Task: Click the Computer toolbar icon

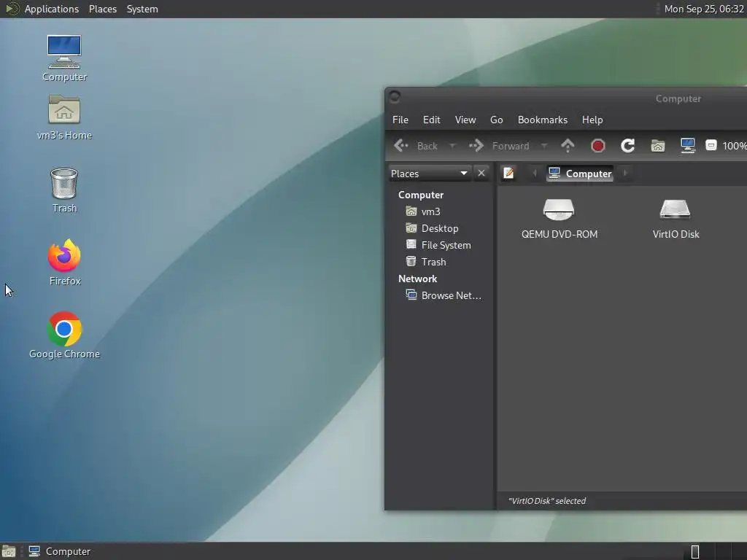Action: pos(687,146)
